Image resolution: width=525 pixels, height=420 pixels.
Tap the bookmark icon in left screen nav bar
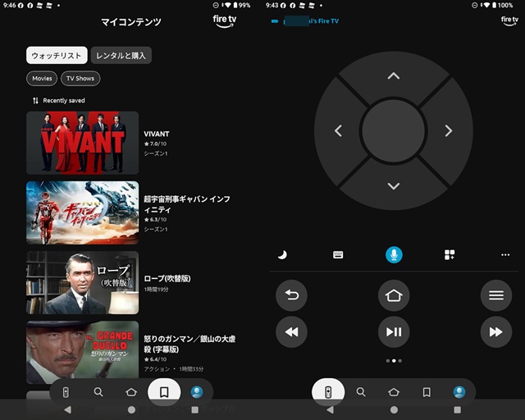pos(164,392)
